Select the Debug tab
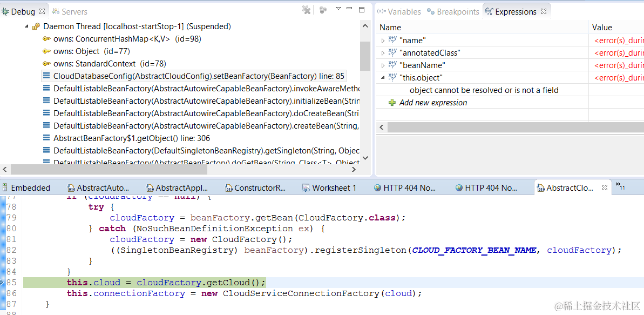The width and height of the screenshot is (644, 315). coord(23,12)
